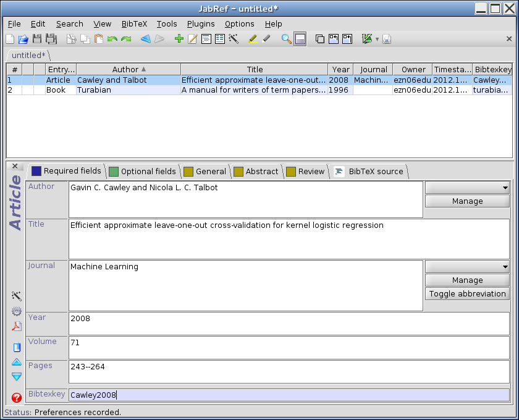Click the Undo arrow in the toolbar
This screenshot has height=420, width=519.
[x=112, y=39]
